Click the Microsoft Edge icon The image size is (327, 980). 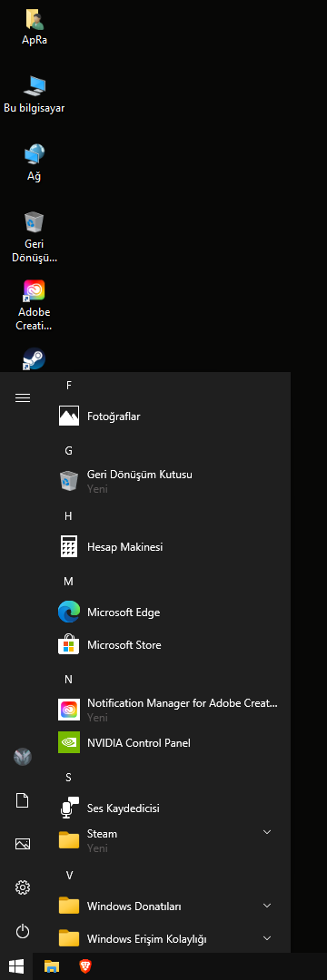(69, 612)
